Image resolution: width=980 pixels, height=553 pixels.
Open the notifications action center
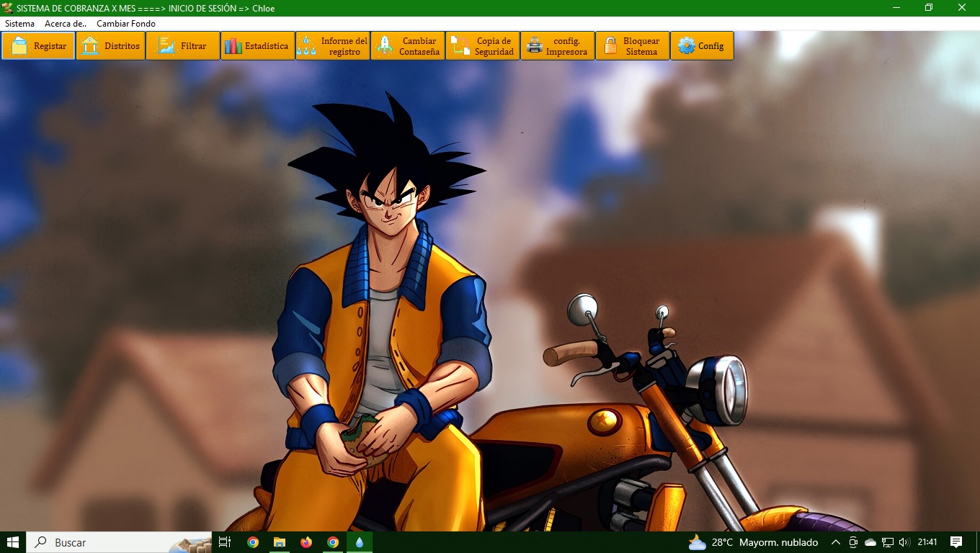pos(956,542)
